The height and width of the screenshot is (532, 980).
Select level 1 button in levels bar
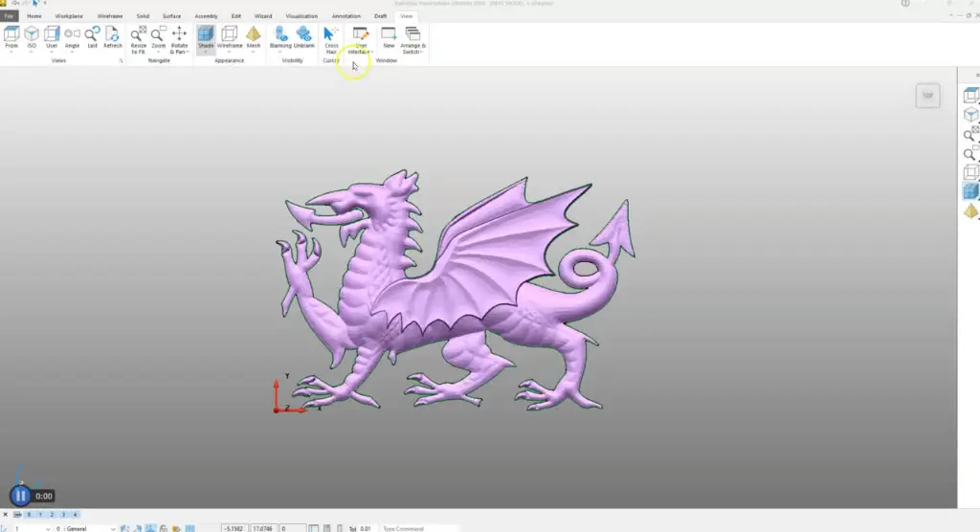(x=40, y=515)
